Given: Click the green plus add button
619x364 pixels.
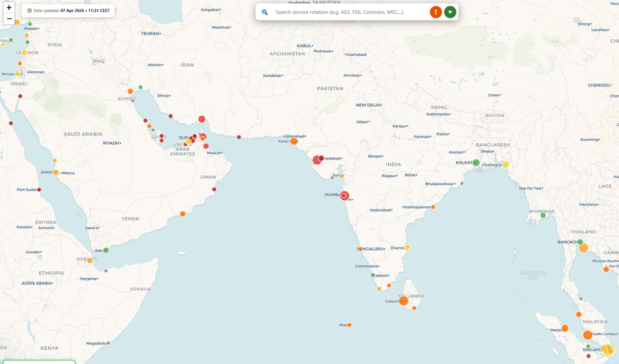Looking at the screenshot, I should pos(450,12).
